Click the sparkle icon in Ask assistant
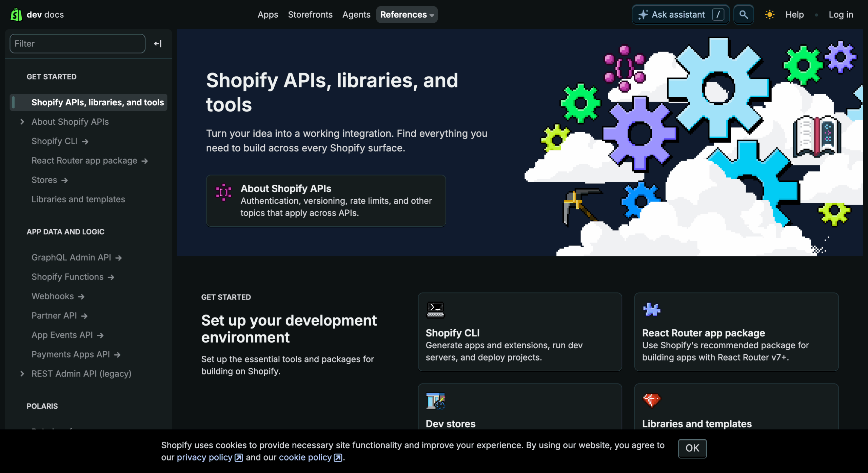Image resolution: width=868 pixels, height=473 pixels. 643,15
